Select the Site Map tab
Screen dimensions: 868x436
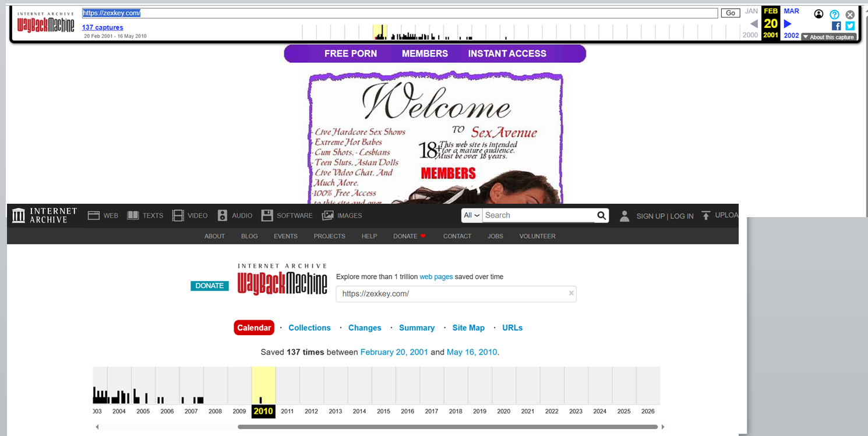click(x=468, y=328)
